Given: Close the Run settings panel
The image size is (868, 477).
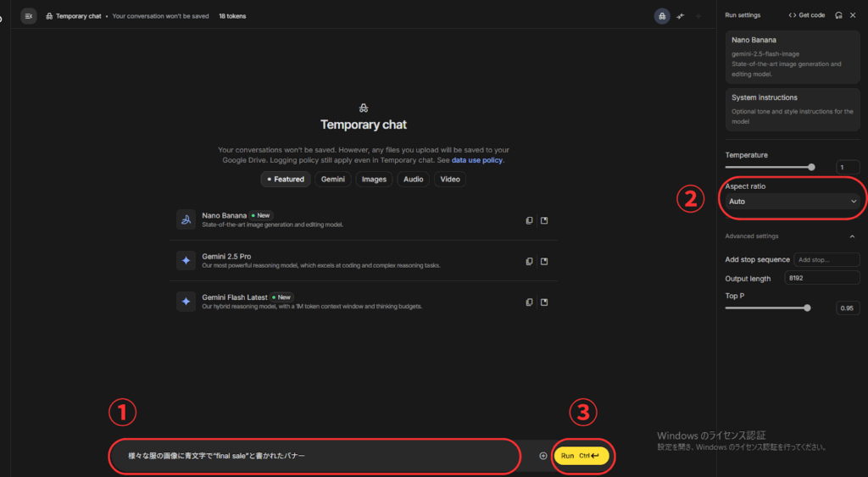Looking at the screenshot, I should [853, 15].
